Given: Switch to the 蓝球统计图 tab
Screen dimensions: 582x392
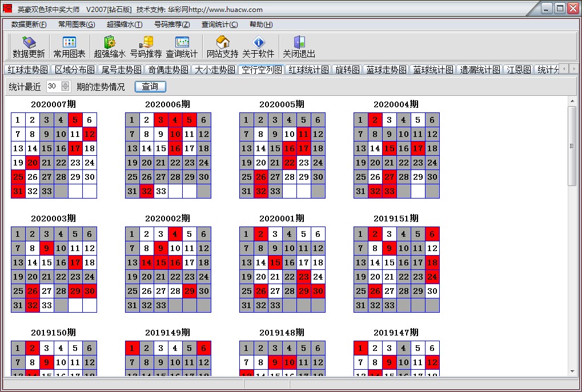Looking at the screenshot, I should pyautogui.click(x=433, y=70).
